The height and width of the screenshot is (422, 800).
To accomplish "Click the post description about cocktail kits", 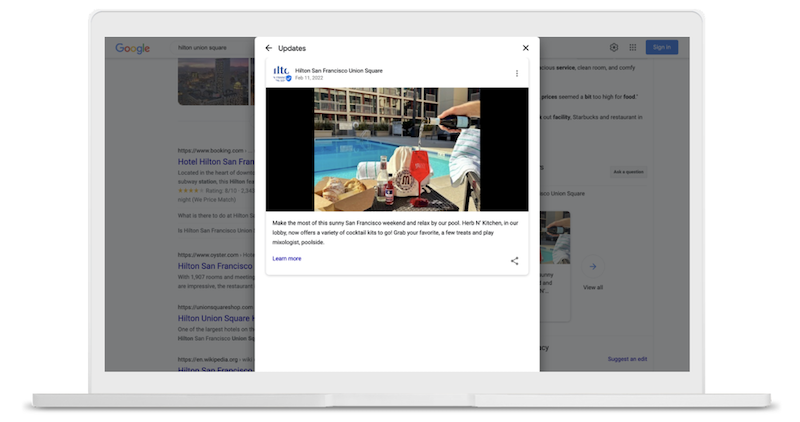I will click(x=395, y=233).
